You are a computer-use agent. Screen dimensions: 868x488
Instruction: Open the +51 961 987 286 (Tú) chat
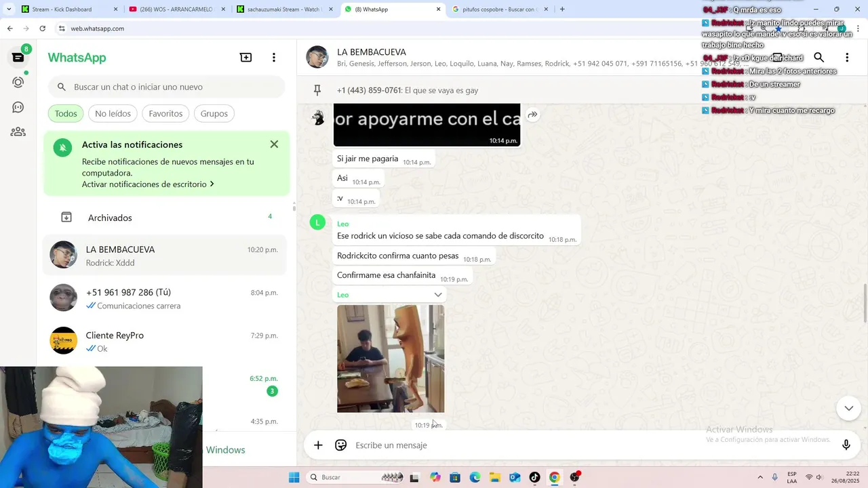pos(165,298)
